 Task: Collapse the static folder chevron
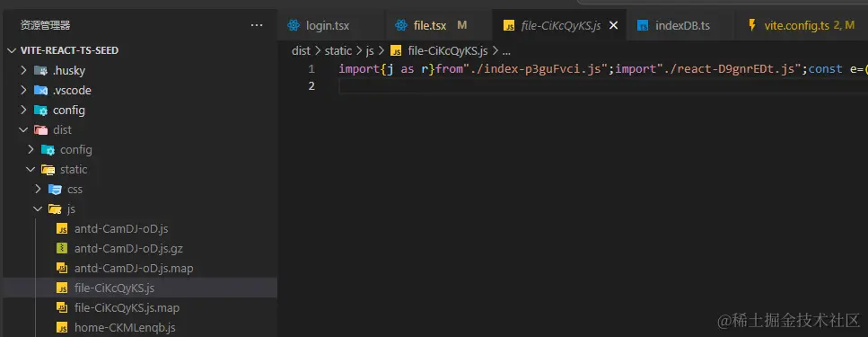tap(31, 169)
